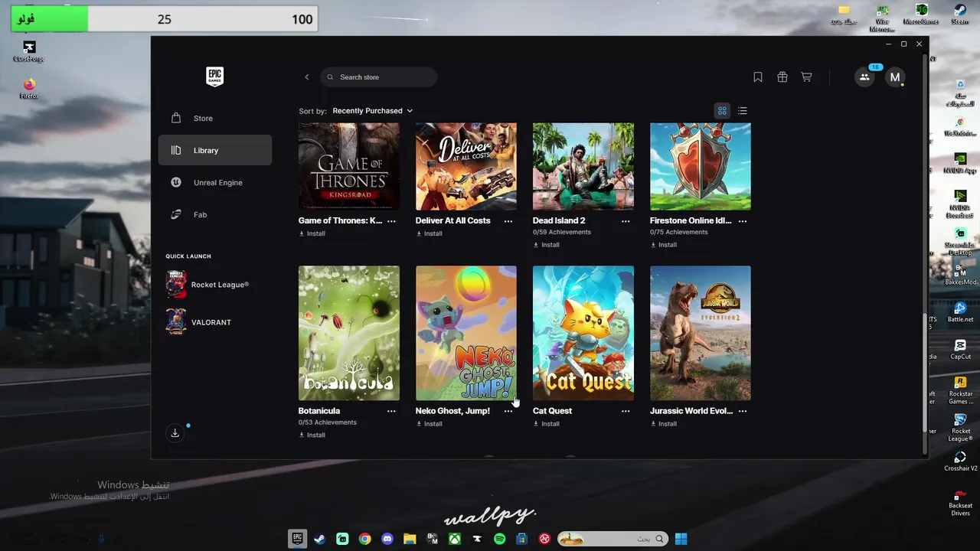Open Dead Island 2 options menu
The width and height of the screenshot is (980, 551).
coord(626,221)
